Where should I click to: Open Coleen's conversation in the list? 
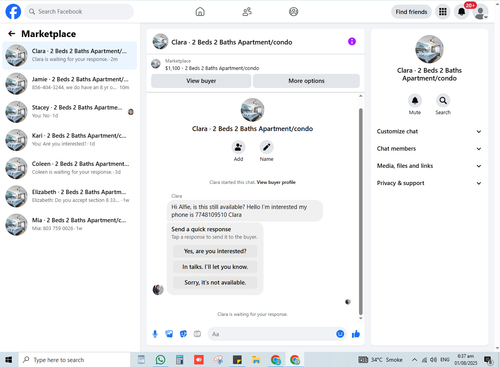pyautogui.click(x=70, y=168)
